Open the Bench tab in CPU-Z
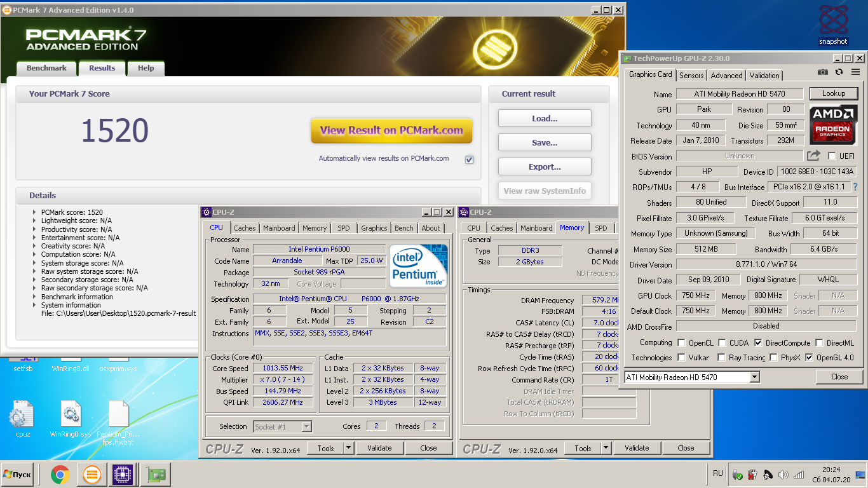Viewport: 868px width, 488px height. pos(403,228)
